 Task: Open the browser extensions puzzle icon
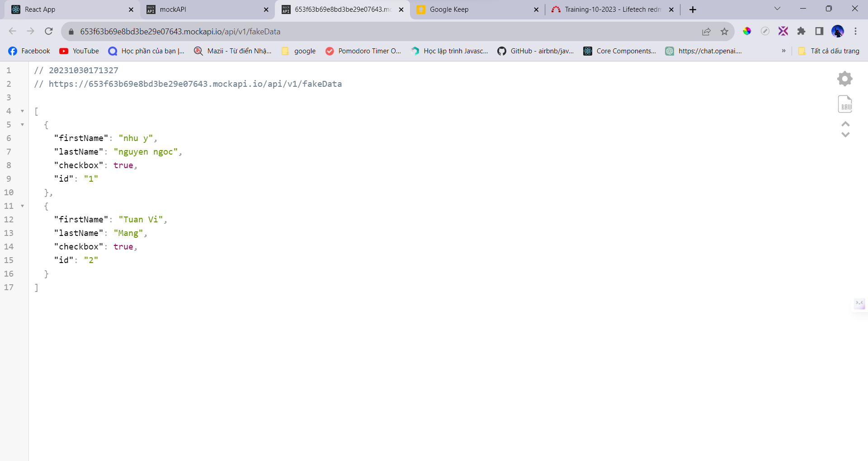coord(801,31)
